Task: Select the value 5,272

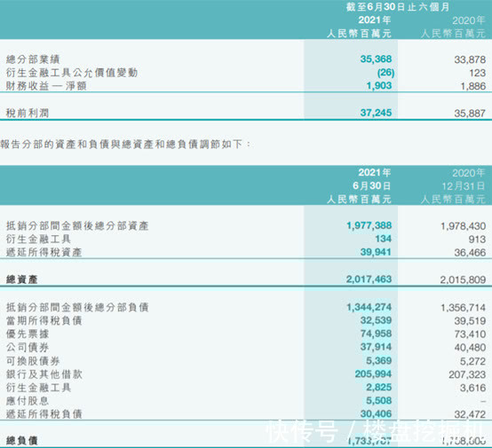Action: click(x=472, y=361)
